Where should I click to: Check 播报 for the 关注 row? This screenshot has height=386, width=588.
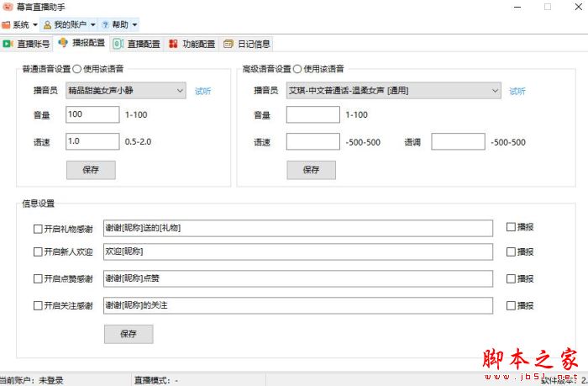tap(511, 305)
